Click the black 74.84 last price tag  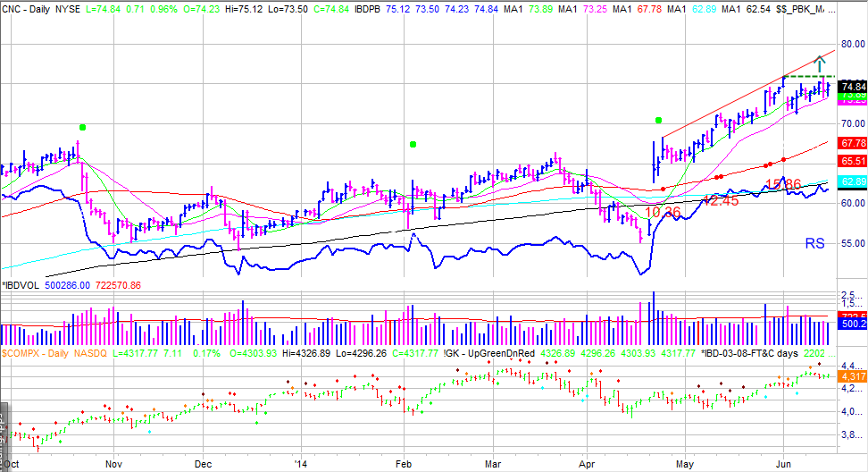coord(853,87)
